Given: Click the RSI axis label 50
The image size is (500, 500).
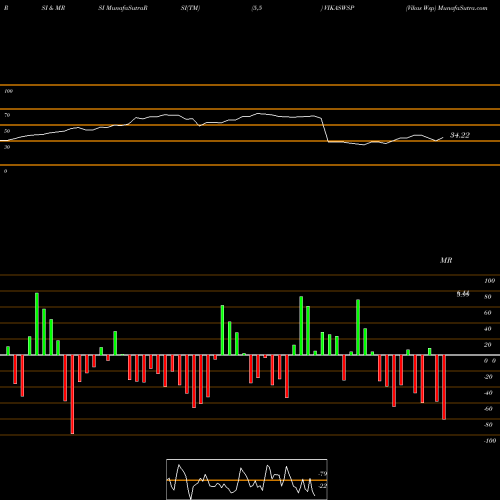Looking at the screenshot, I should click(x=7, y=131).
